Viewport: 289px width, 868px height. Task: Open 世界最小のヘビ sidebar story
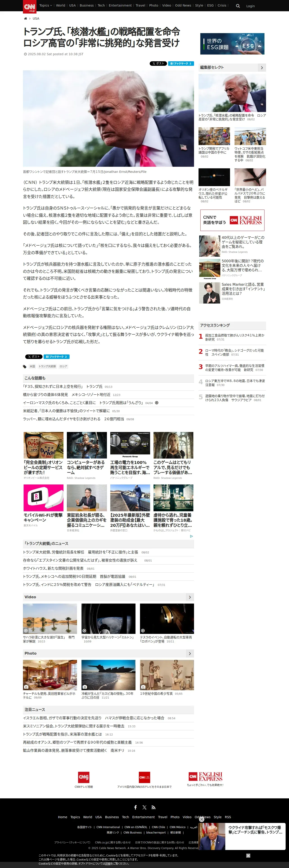(x=250, y=186)
